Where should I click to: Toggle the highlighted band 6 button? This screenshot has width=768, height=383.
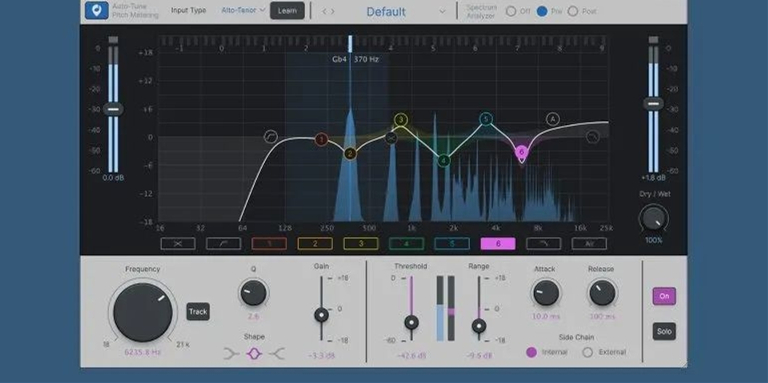click(498, 243)
